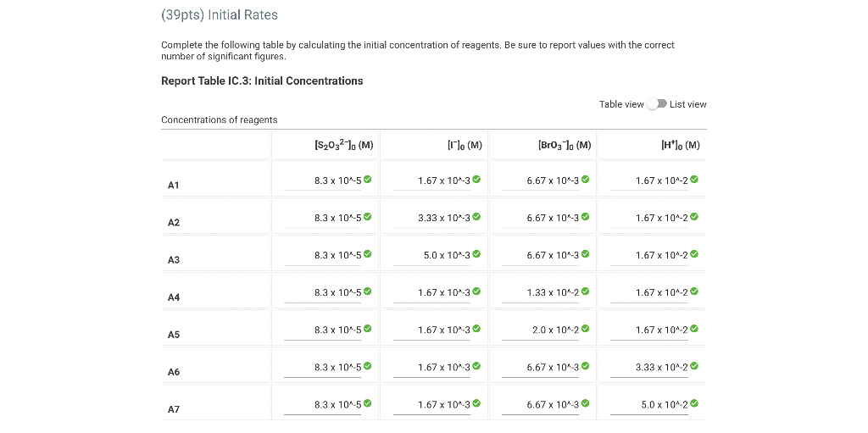Click green checkmark for A7 H+ concentration
The image size is (868, 433).
[x=694, y=403]
